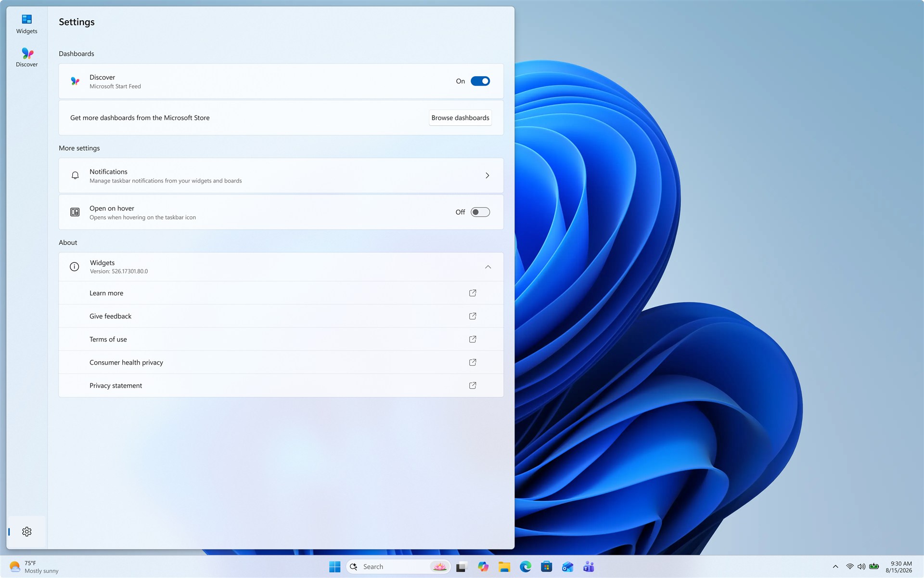Click the Open on hover panel icon

tap(75, 212)
